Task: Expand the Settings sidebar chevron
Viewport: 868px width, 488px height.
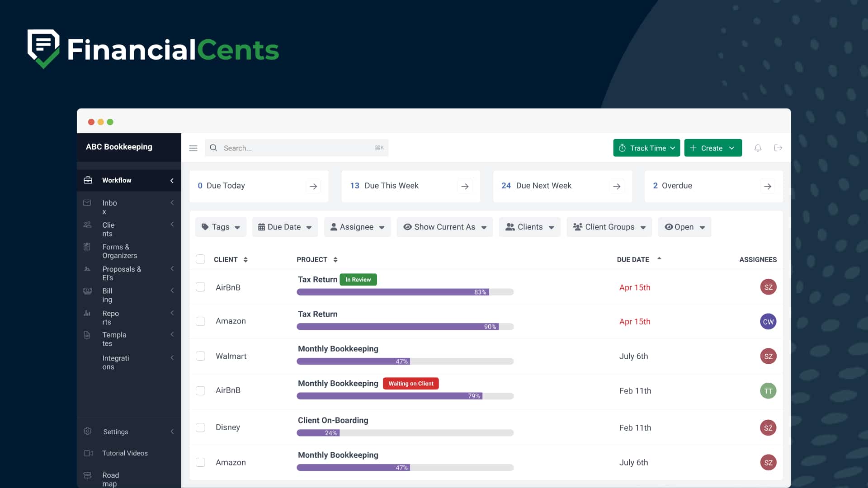Action: point(172,432)
